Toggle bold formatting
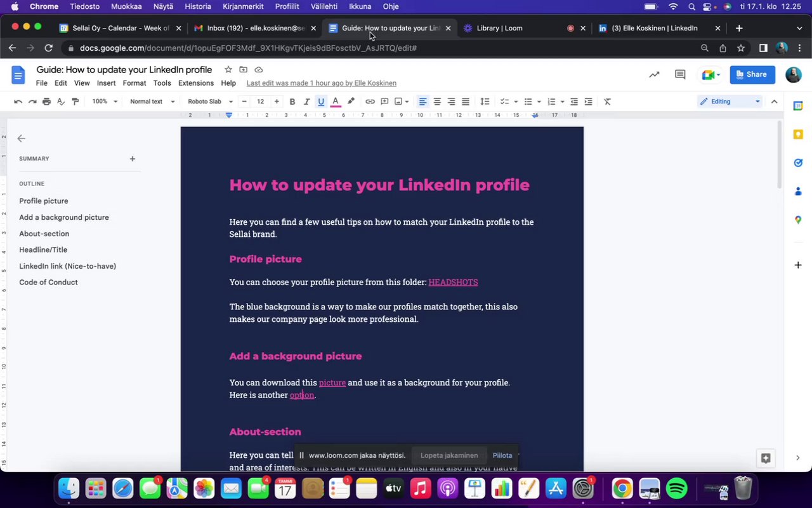 [292, 102]
